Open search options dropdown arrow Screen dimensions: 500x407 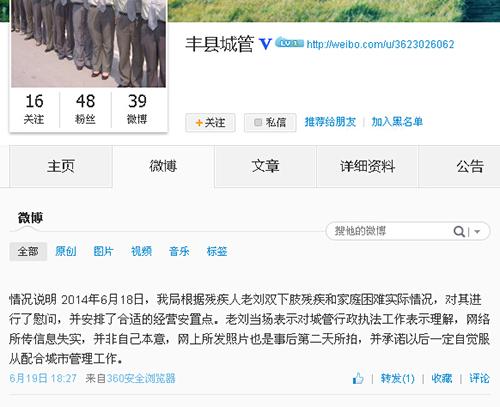[x=477, y=231]
